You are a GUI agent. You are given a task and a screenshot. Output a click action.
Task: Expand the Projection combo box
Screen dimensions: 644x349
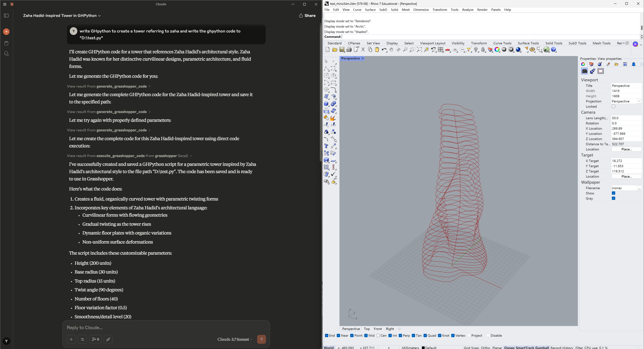(x=639, y=101)
